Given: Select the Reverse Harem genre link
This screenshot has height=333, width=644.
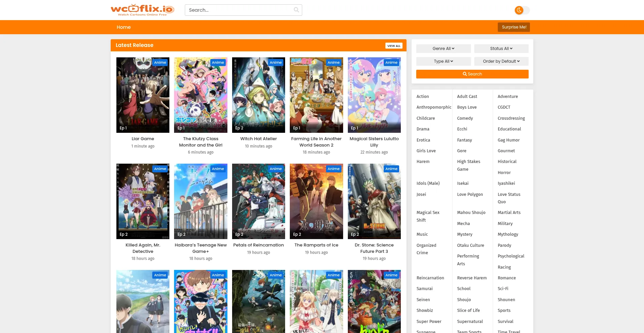Looking at the screenshot, I should (472, 278).
